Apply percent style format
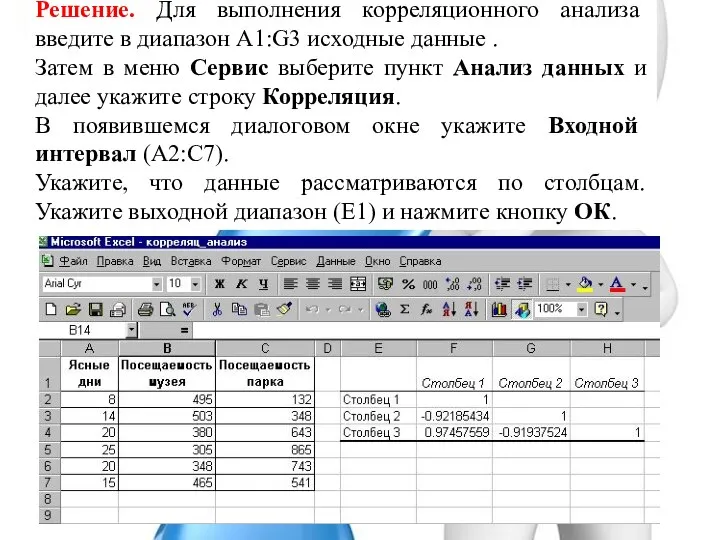The width and height of the screenshot is (720, 540). 408,284
